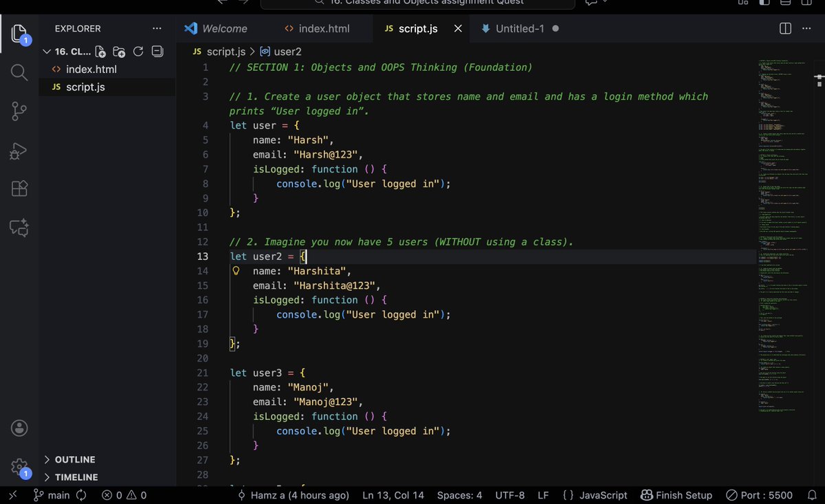The height and width of the screenshot is (504, 825).
Task: Close the script.js tab
Action: pos(459,28)
